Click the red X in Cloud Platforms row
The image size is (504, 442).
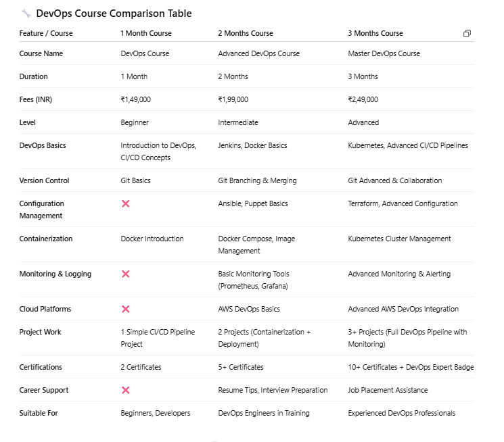pos(125,309)
